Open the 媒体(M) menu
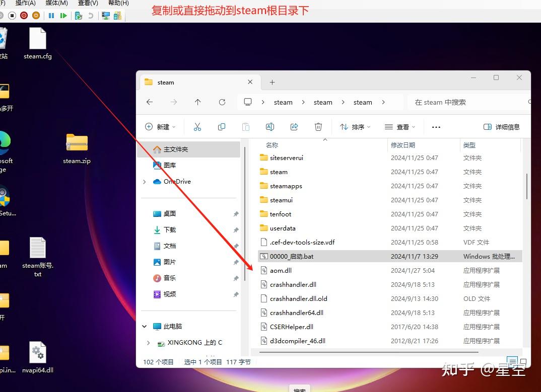The image size is (541, 392). tap(56, 3)
